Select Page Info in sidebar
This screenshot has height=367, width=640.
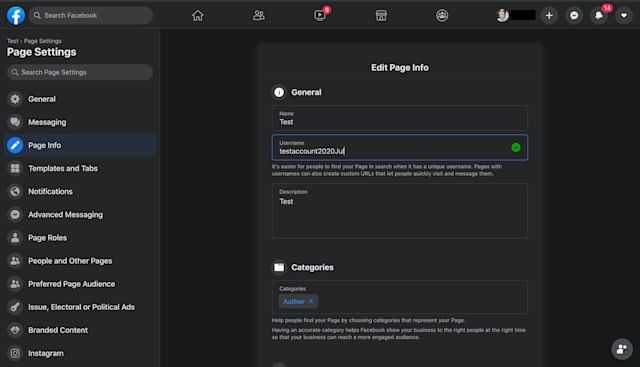tap(80, 145)
